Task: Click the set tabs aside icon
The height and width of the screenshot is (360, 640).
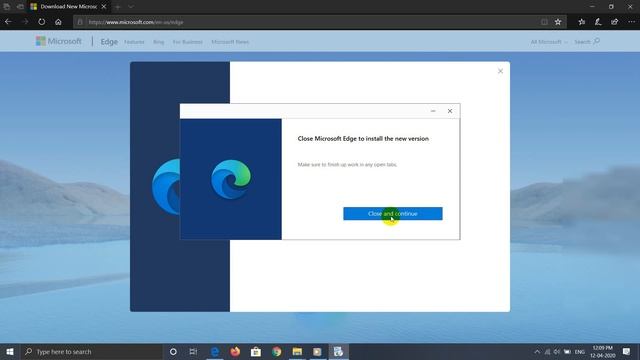Action: 20,7
